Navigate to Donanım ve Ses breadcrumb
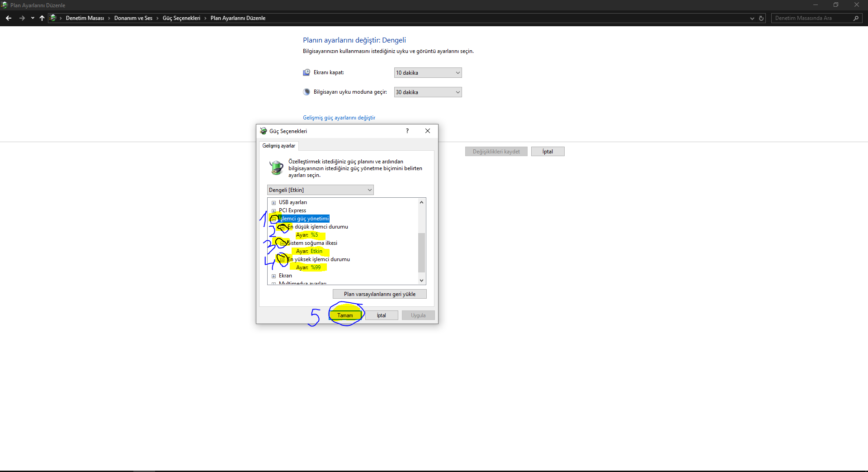Viewport: 868px width, 472px height. pyautogui.click(x=133, y=18)
